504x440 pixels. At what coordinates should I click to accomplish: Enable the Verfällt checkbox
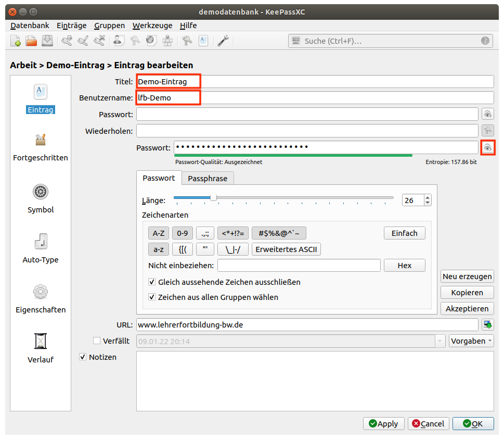[97, 341]
